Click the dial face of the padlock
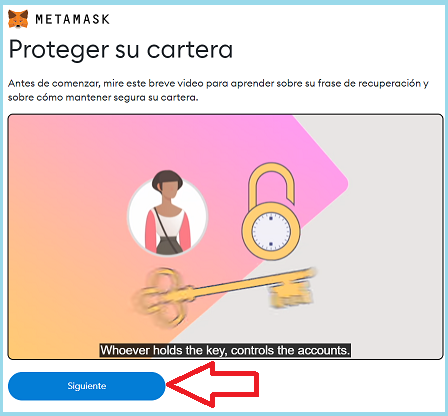448x416 pixels. click(271, 232)
